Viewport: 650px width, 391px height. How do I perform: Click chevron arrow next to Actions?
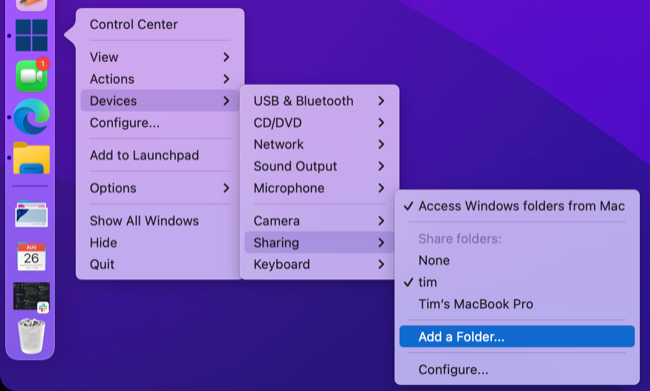click(226, 79)
